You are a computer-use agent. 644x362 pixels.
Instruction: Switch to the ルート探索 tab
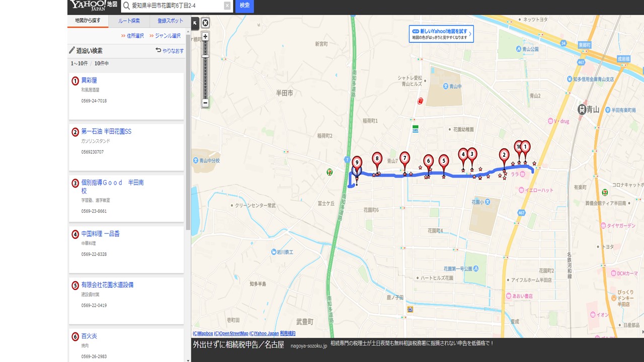[x=129, y=21]
